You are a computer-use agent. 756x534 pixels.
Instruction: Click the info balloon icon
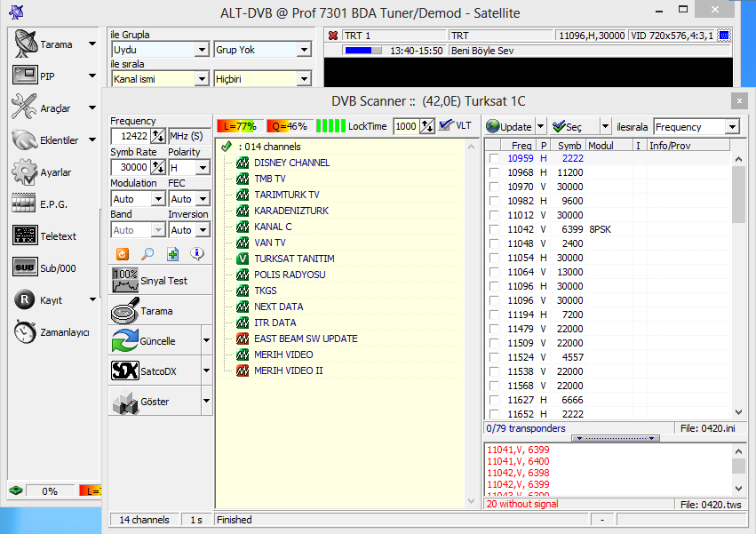[x=197, y=254]
